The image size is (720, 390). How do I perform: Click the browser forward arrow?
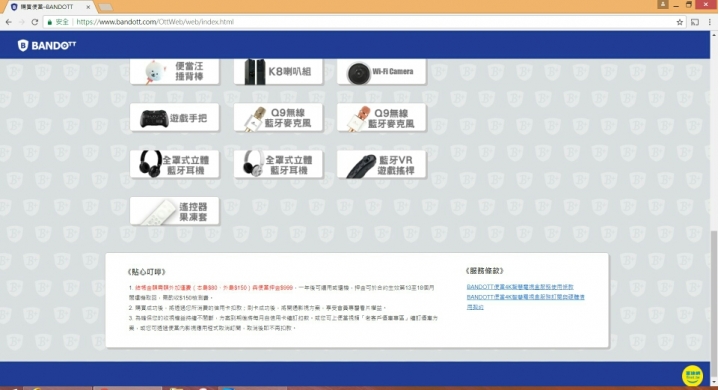pos(22,22)
